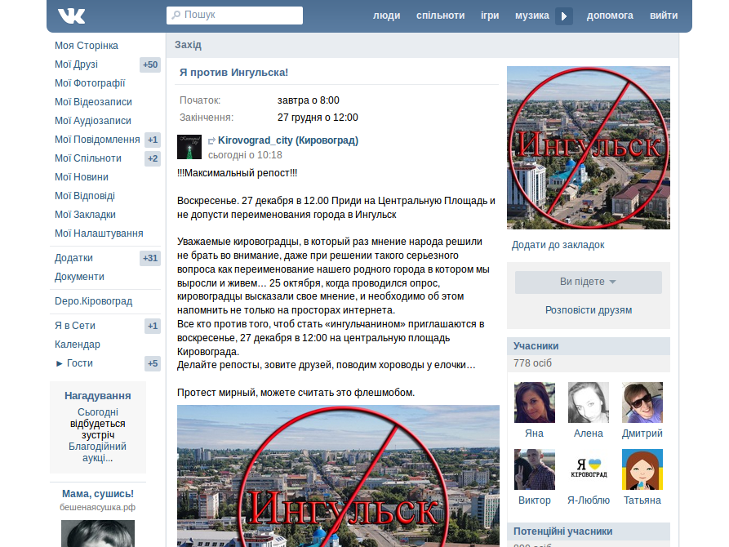This screenshot has width=729, height=547.
Task: Open the event cover image with Ингульск
Action: (588, 147)
